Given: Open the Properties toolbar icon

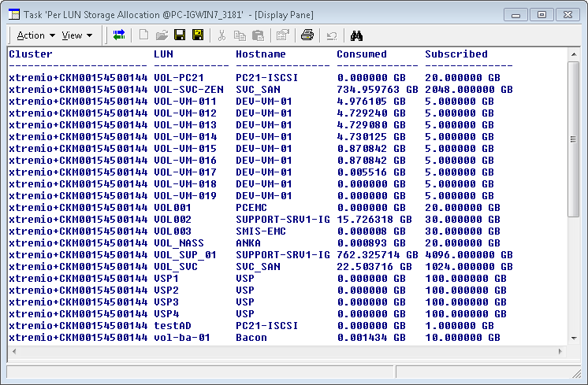Looking at the screenshot, I should click(x=282, y=35).
